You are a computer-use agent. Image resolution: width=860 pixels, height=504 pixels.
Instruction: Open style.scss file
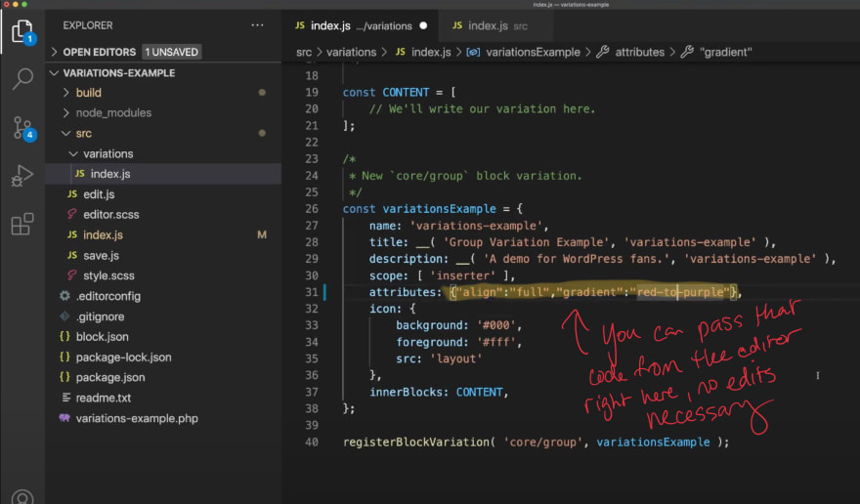163,275
